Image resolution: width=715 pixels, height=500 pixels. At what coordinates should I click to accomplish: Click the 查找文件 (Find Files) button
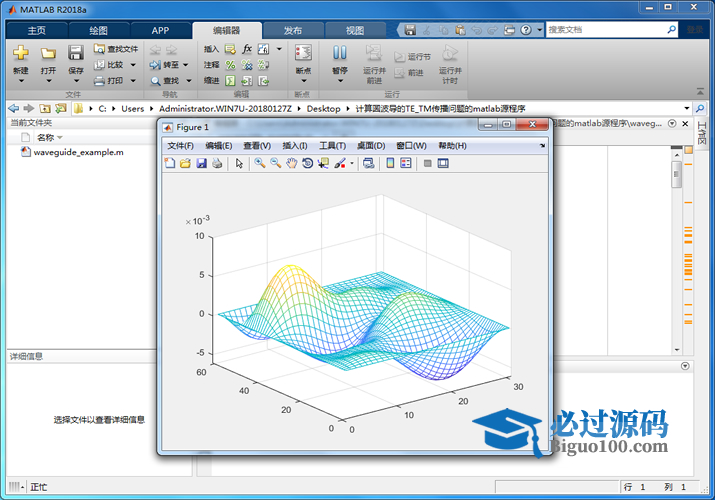coord(116,49)
